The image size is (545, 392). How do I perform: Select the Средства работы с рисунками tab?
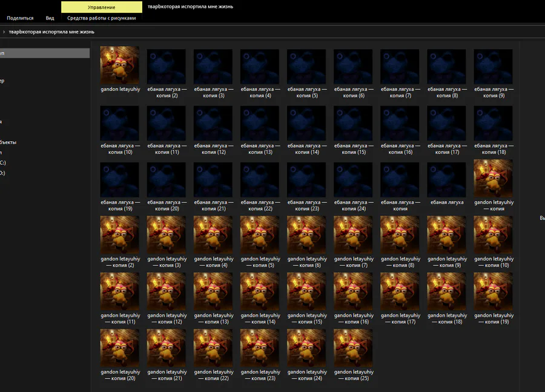pos(102,18)
